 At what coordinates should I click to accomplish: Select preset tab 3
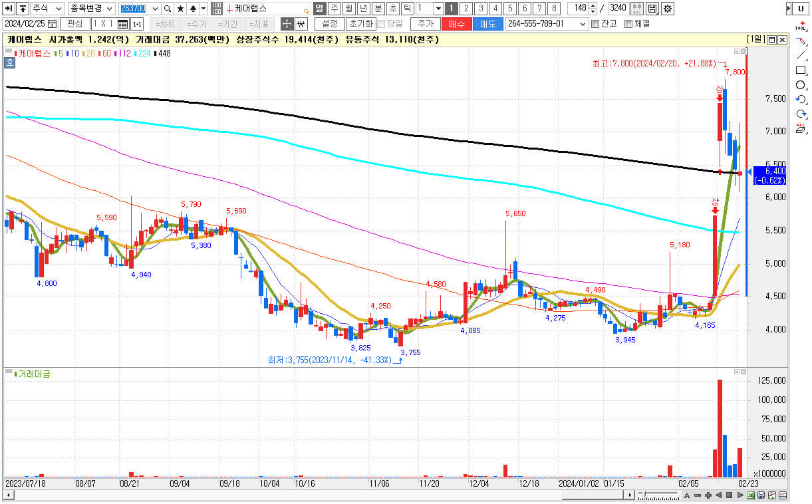coord(481,9)
